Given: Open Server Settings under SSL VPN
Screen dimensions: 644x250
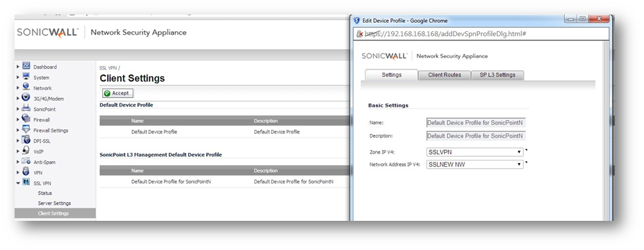Looking at the screenshot, I should coord(54,203).
